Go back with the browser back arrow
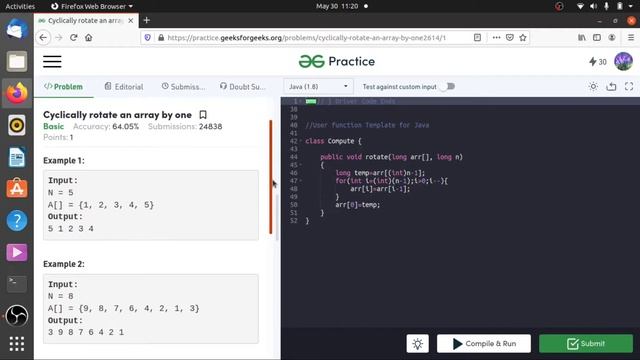Viewport: 640px width, 360px height. pyautogui.click(x=43, y=38)
